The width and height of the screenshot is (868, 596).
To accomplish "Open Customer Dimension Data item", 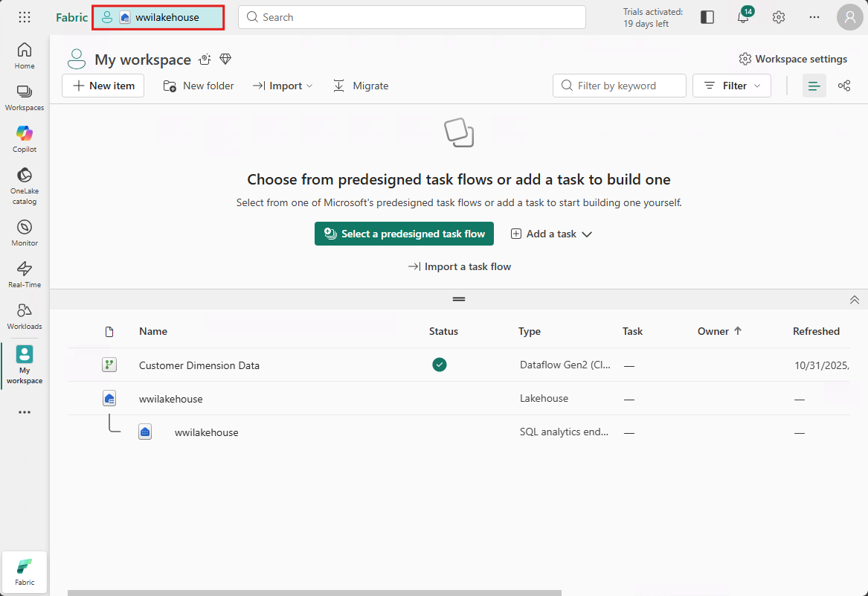I will [199, 365].
